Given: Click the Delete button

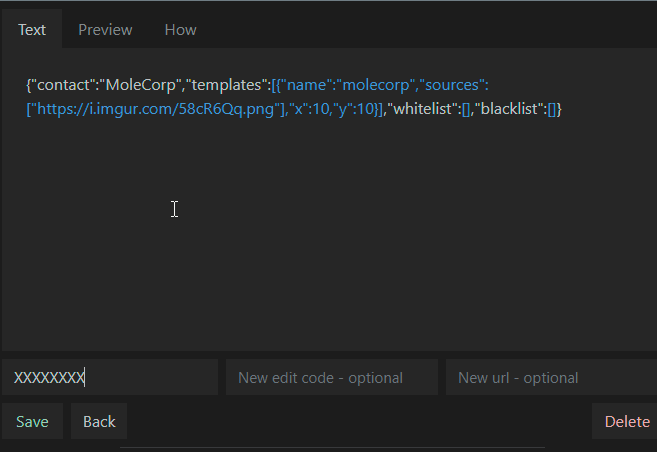Looking at the screenshot, I should [626, 421].
